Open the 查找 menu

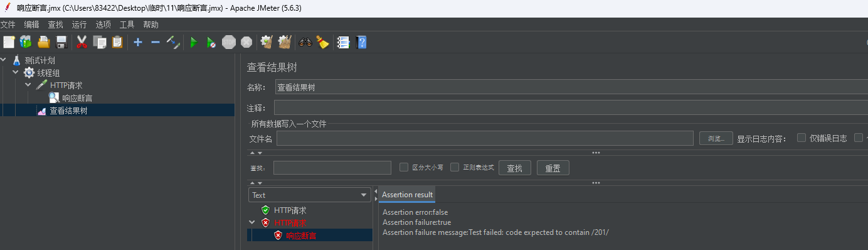click(x=55, y=24)
